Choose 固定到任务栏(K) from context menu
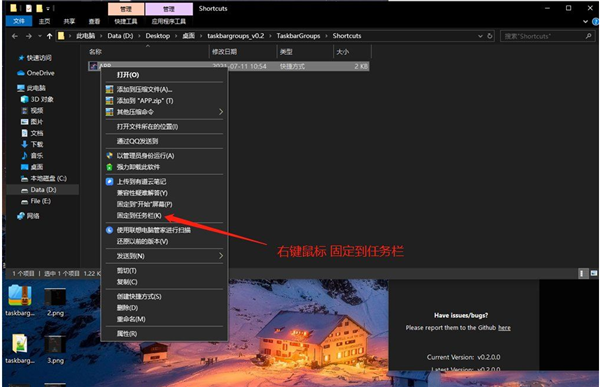 139,216
